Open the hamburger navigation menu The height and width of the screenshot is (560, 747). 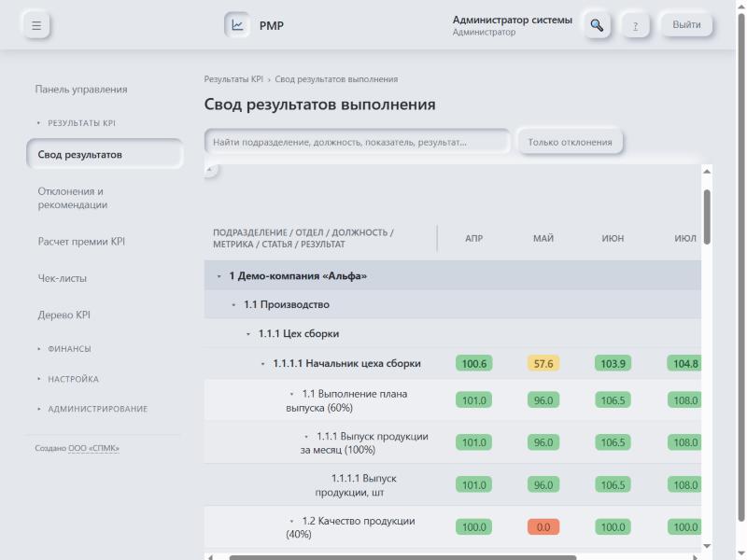point(36,25)
